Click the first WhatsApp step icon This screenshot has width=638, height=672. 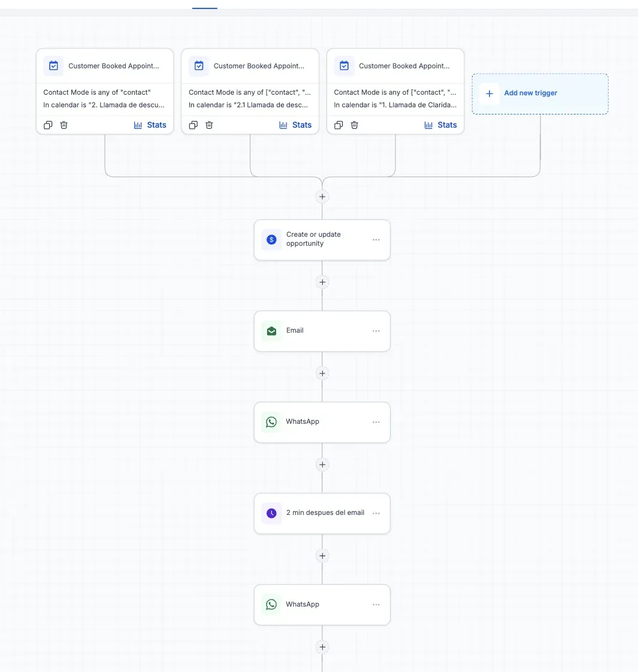[x=271, y=422]
